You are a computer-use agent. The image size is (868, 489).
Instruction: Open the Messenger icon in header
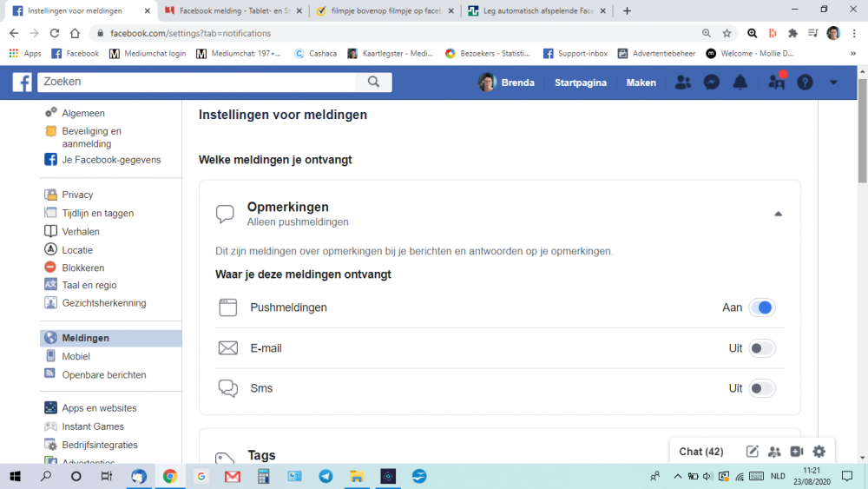712,83
